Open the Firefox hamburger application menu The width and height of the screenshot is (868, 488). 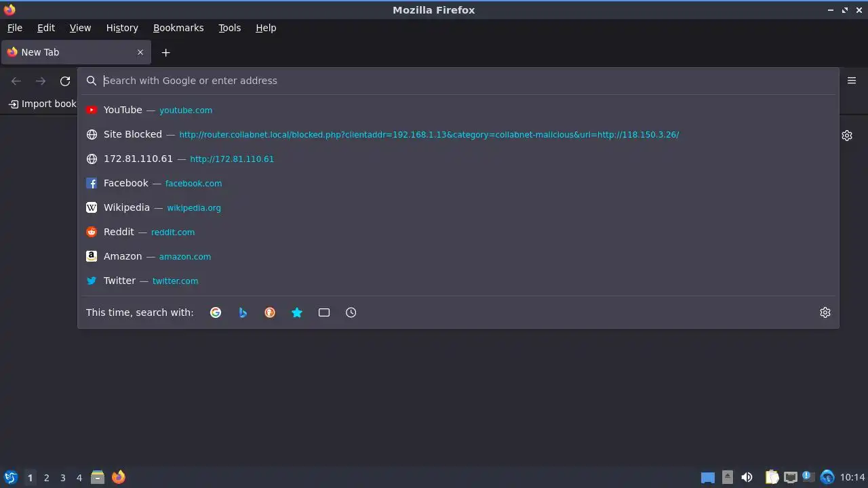click(852, 81)
